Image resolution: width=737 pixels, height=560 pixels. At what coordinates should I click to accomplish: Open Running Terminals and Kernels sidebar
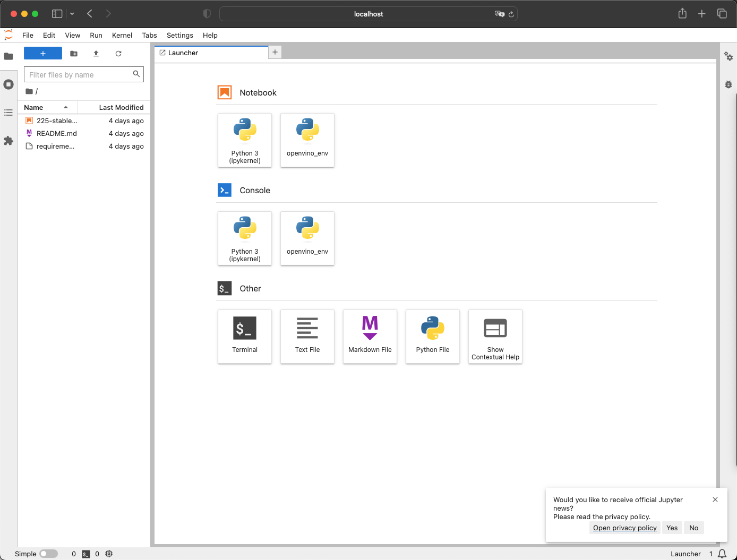(x=8, y=84)
